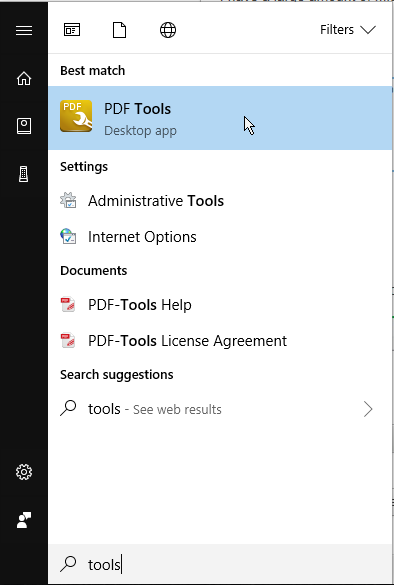Open PDF-Tools License Agreement document
Image resolution: width=394 pixels, height=585 pixels.
(x=220, y=341)
